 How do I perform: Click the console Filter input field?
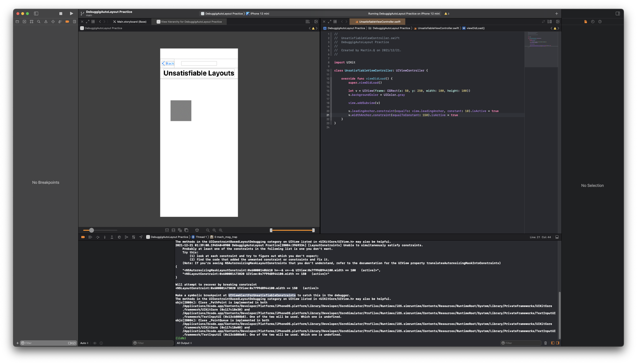tap(522, 343)
